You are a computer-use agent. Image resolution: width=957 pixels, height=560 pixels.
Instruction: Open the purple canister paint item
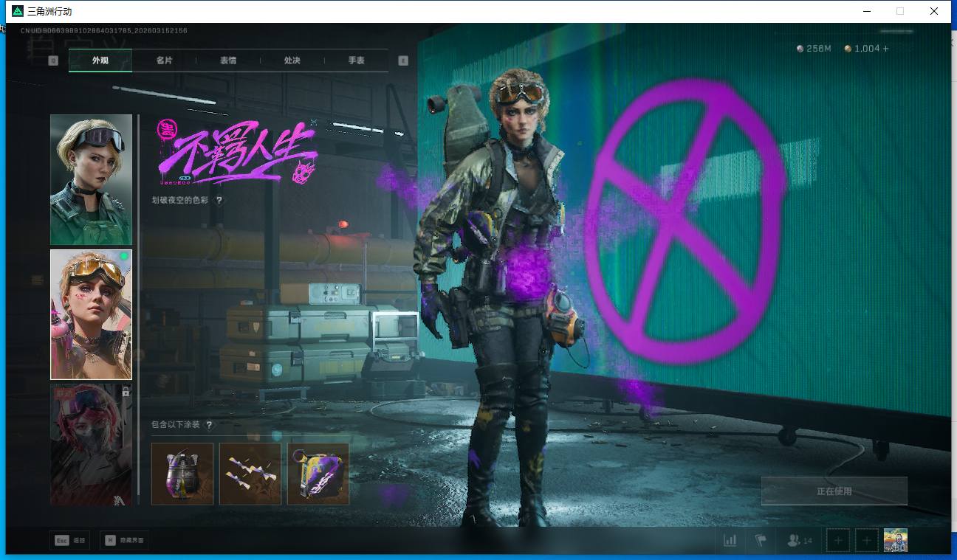[x=182, y=474]
